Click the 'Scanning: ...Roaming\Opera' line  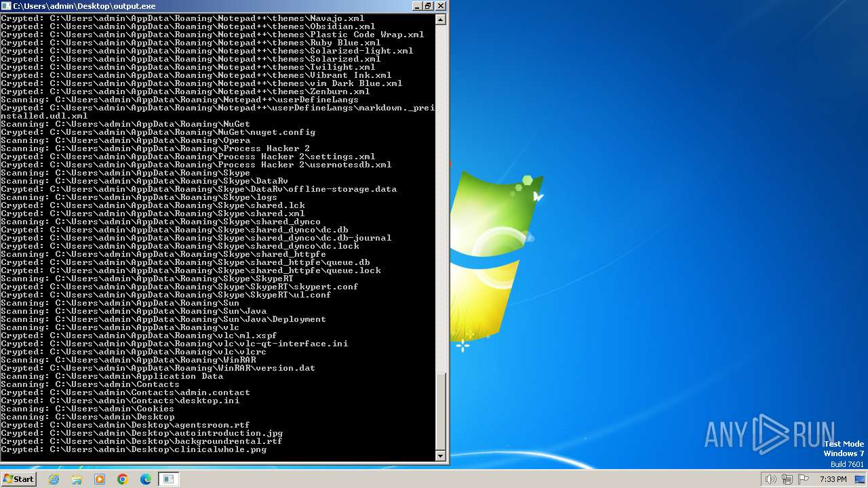(x=125, y=140)
